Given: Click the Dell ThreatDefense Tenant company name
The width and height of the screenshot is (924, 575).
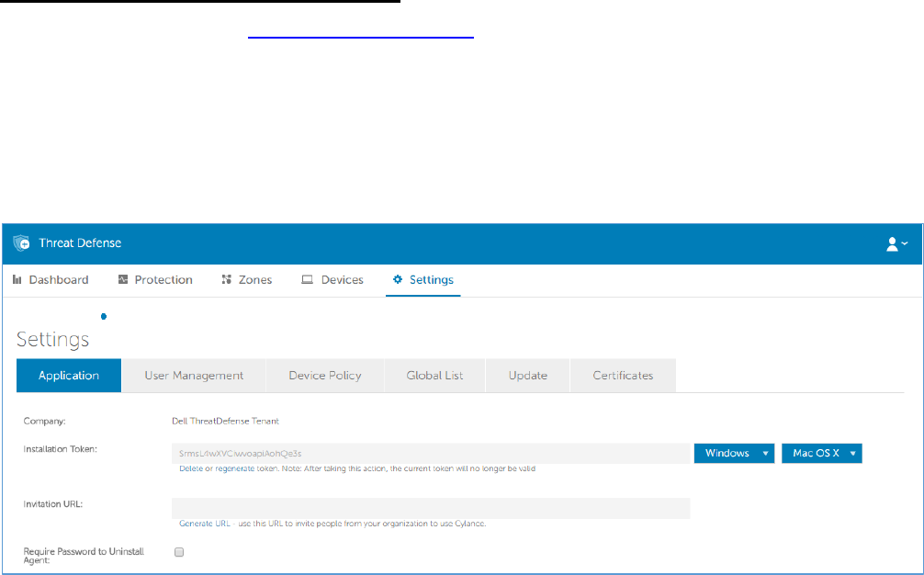Looking at the screenshot, I should point(226,422).
